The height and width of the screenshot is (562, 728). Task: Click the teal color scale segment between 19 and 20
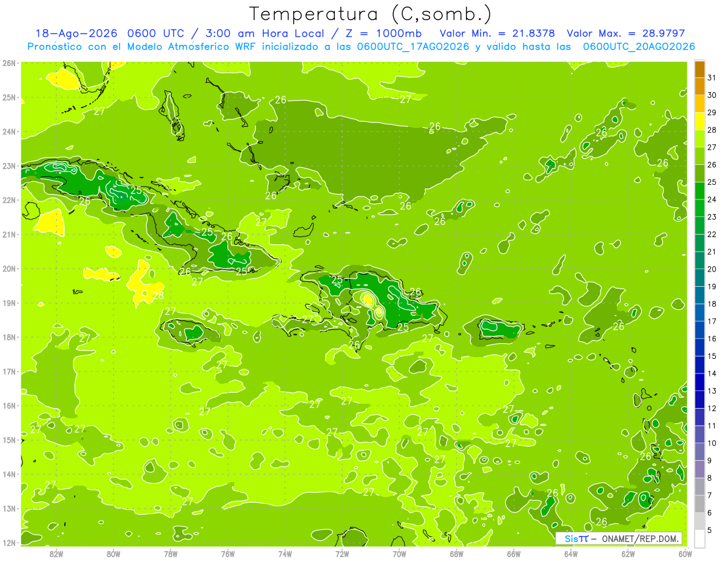point(700,278)
